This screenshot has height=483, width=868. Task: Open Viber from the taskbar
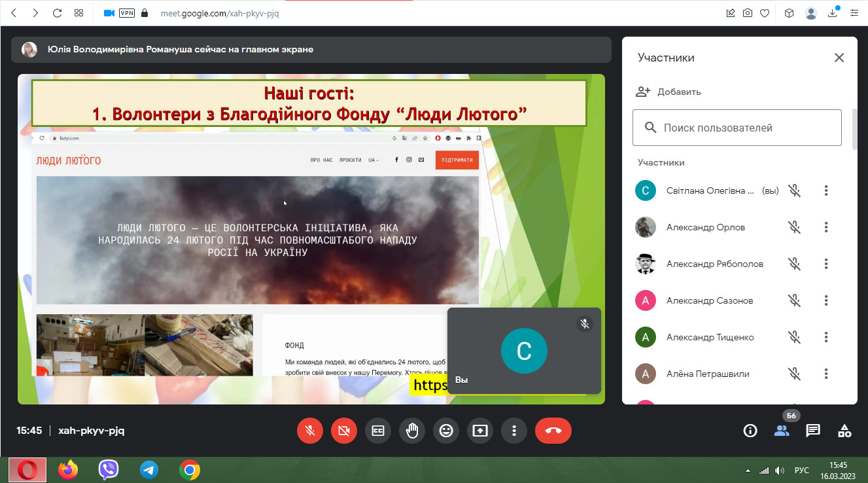109,470
